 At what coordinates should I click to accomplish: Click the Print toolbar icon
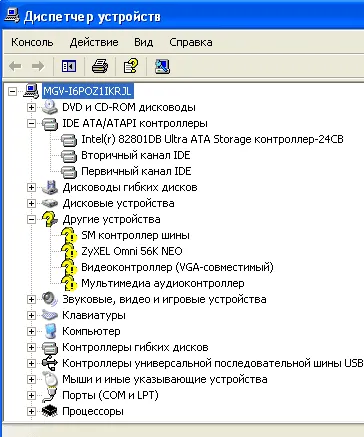(x=100, y=66)
